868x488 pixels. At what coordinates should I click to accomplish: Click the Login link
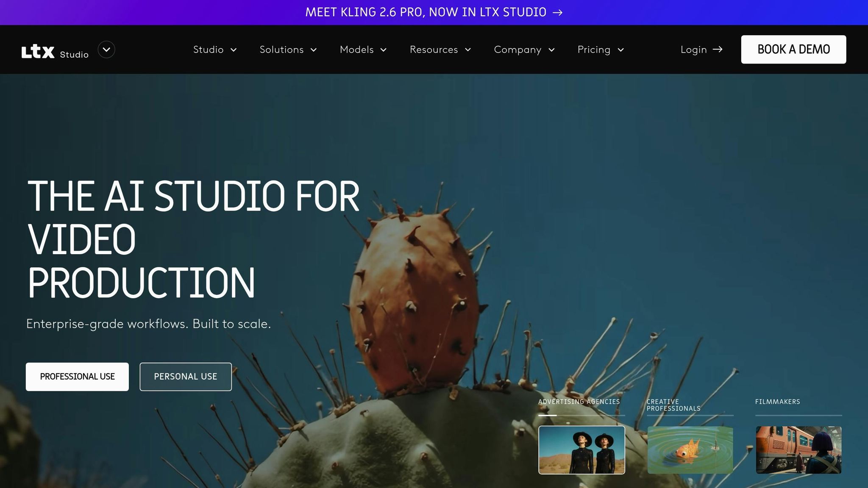pos(693,50)
